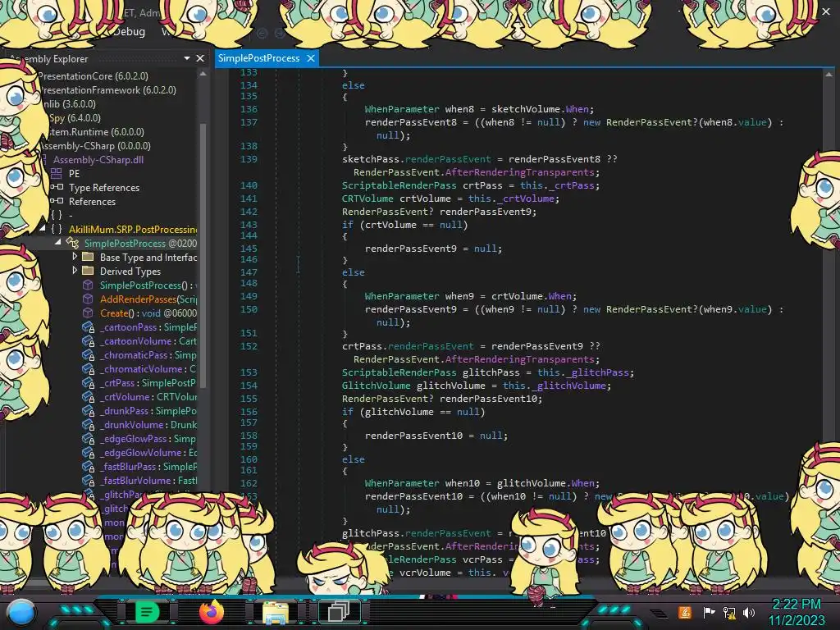Image resolution: width=840 pixels, height=630 pixels.
Task: Open File Explorer from the taskbar
Action: tap(276, 612)
